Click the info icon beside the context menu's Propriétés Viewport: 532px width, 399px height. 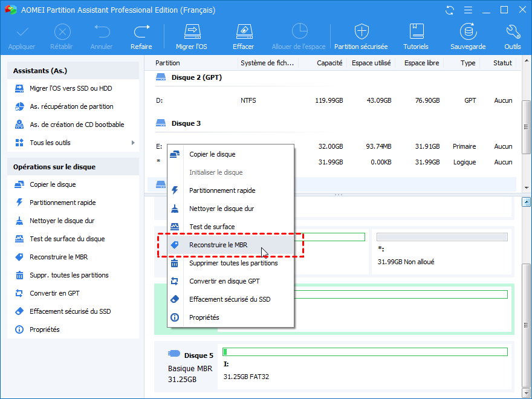pos(174,317)
